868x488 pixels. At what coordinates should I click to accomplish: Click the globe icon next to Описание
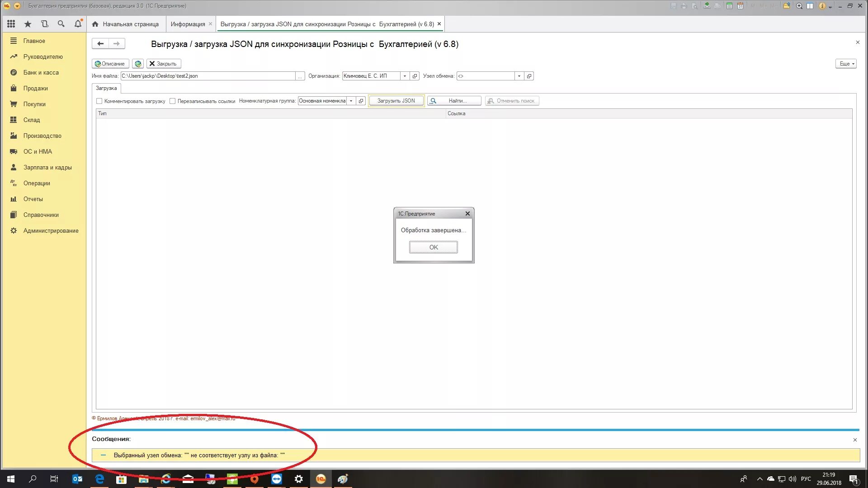click(x=138, y=64)
